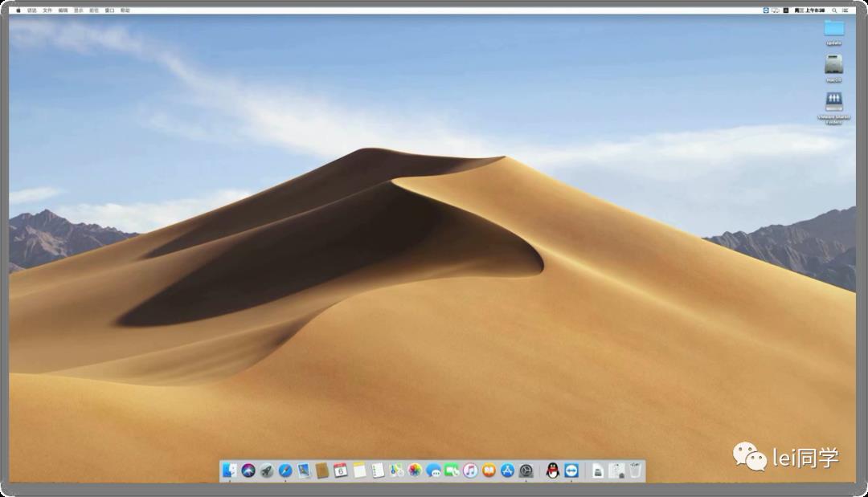
Task: Open the Photos pinwheel icon in Dock
Action: [416, 471]
